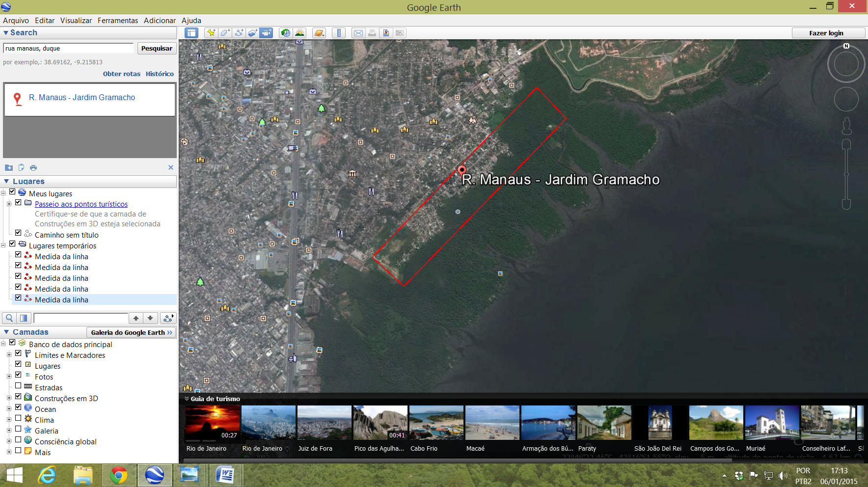868x487 pixels.
Task: Click the magnifier search places icon
Action: click(9, 318)
